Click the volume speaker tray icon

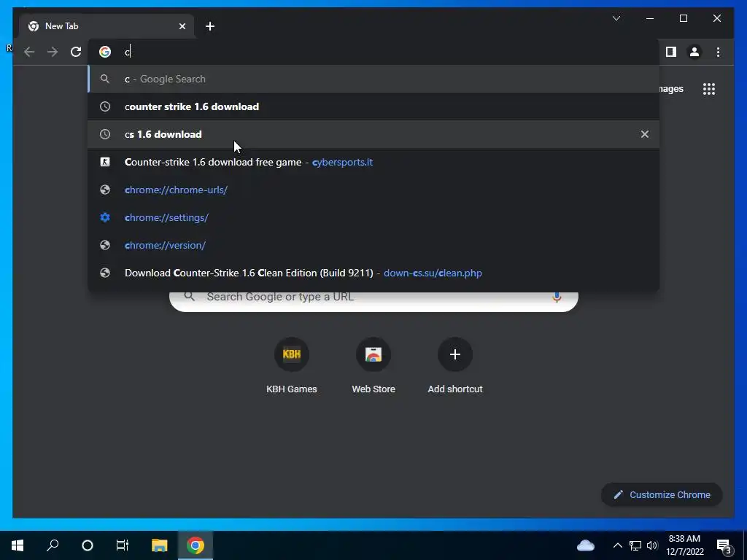click(x=652, y=545)
